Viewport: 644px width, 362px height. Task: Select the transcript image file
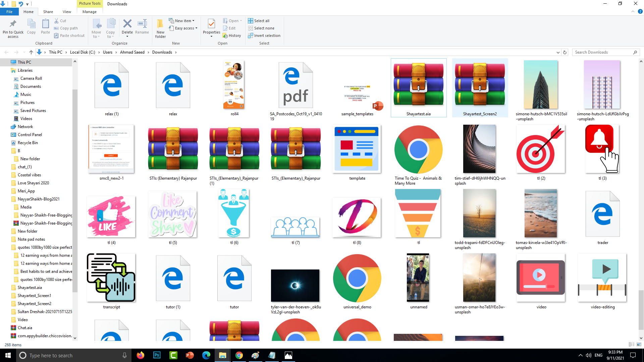coord(111,282)
